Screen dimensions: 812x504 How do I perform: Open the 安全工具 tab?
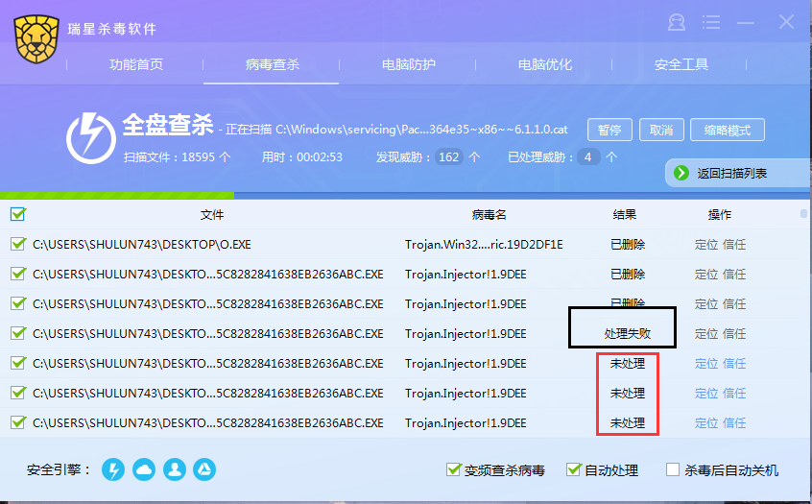tap(681, 64)
